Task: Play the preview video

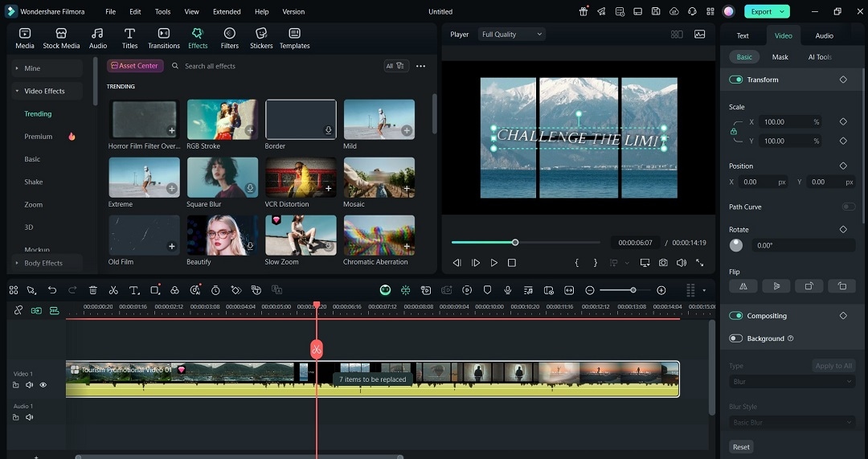Action: pos(493,263)
